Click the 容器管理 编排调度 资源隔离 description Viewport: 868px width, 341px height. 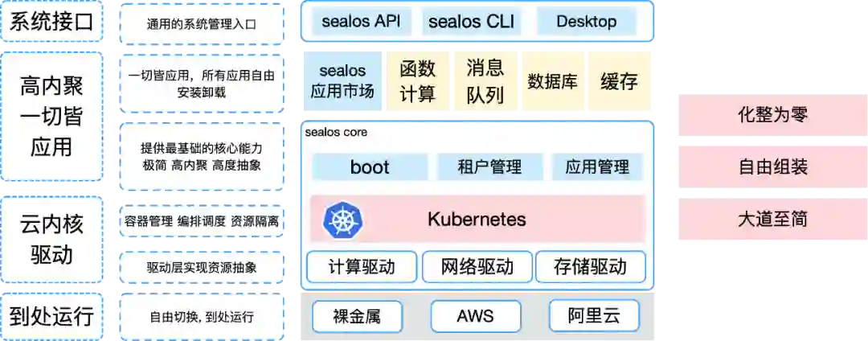coord(202,221)
